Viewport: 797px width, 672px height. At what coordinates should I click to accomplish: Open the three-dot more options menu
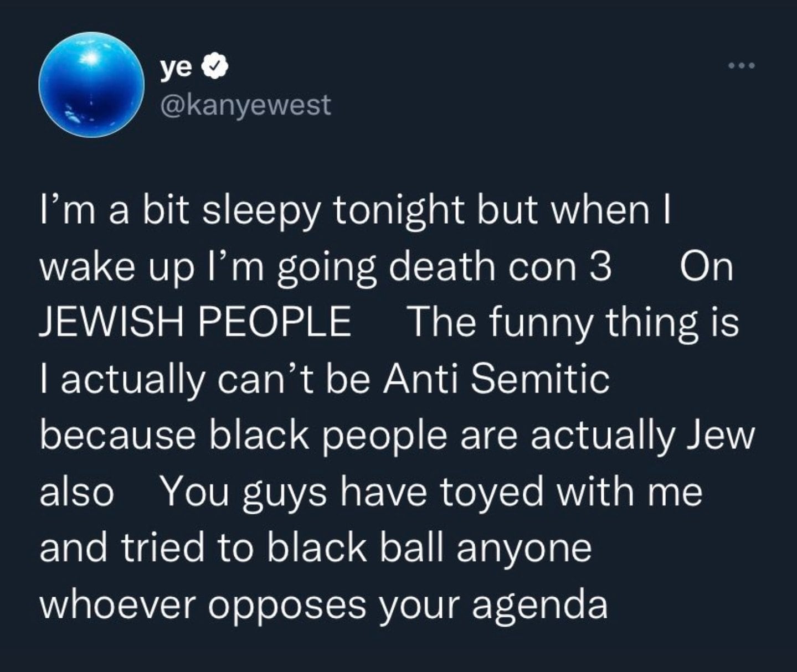point(742,66)
